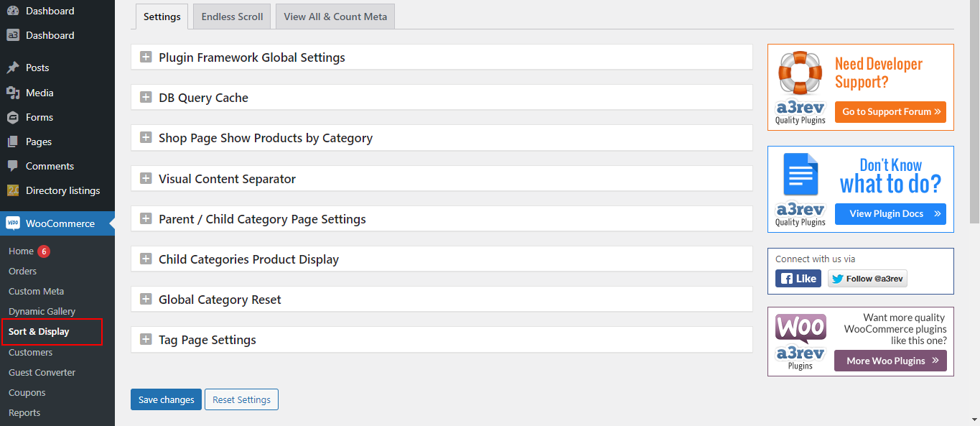This screenshot has height=426, width=980.
Task: Click the Posts pin icon in sidebar
Action: click(13, 68)
